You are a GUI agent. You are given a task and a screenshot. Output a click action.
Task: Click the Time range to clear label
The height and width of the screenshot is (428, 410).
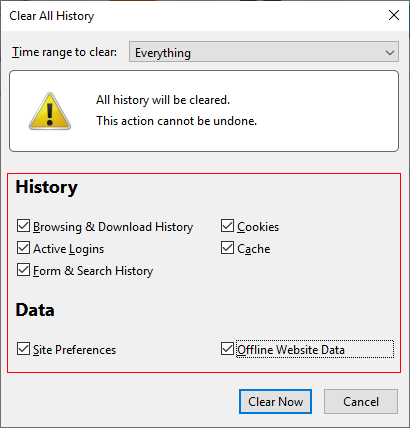pos(65,52)
